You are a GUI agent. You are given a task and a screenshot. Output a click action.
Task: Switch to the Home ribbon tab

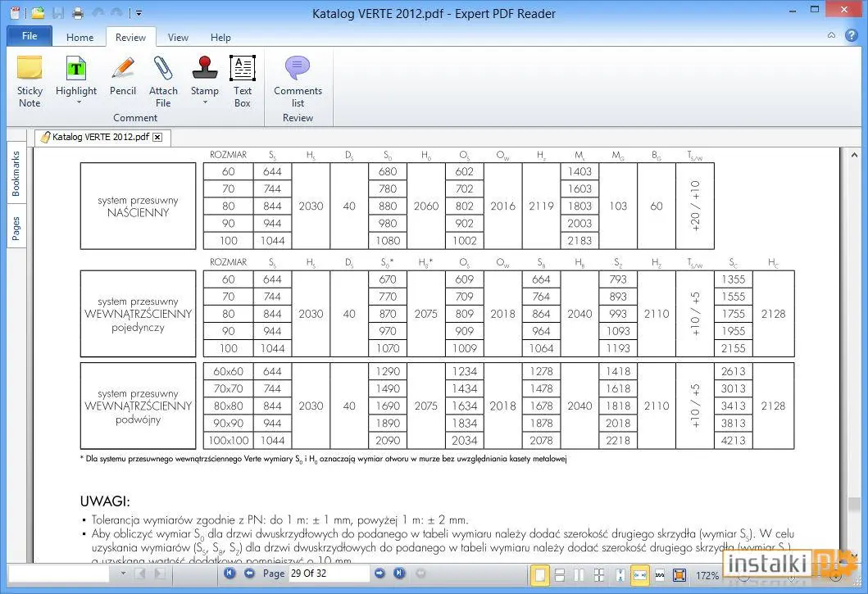point(80,37)
